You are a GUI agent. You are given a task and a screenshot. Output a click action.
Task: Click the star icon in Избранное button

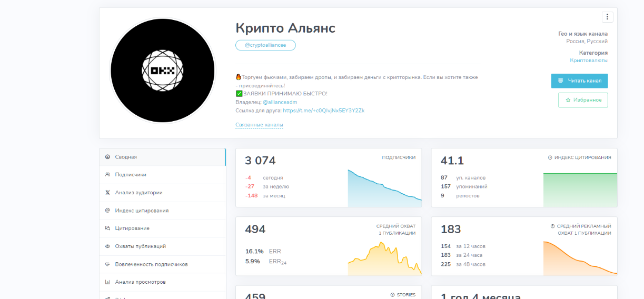coord(568,100)
